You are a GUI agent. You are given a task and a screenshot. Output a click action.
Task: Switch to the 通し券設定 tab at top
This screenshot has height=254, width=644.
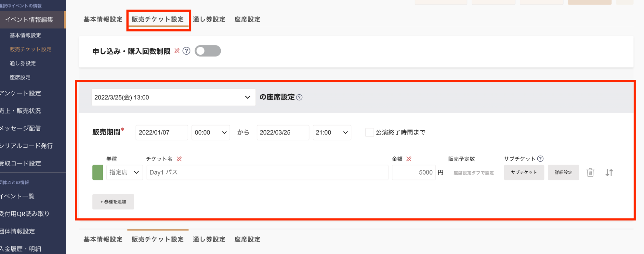(x=209, y=19)
